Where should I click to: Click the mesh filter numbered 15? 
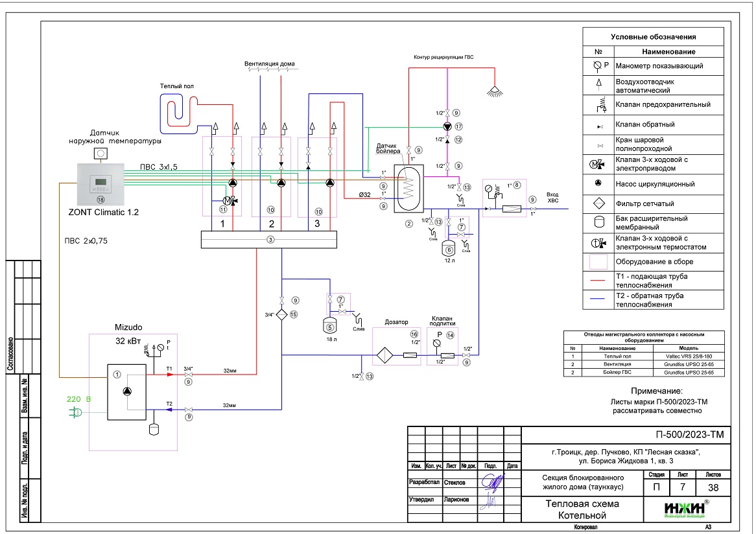(282, 314)
